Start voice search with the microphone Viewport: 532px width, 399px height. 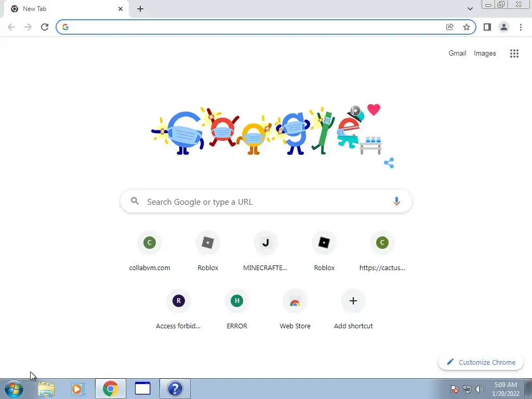coord(396,202)
